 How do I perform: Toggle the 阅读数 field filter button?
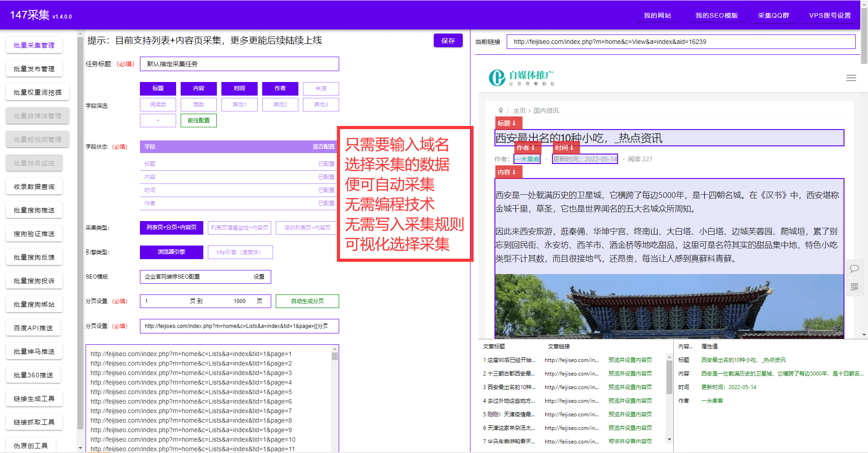coord(158,105)
